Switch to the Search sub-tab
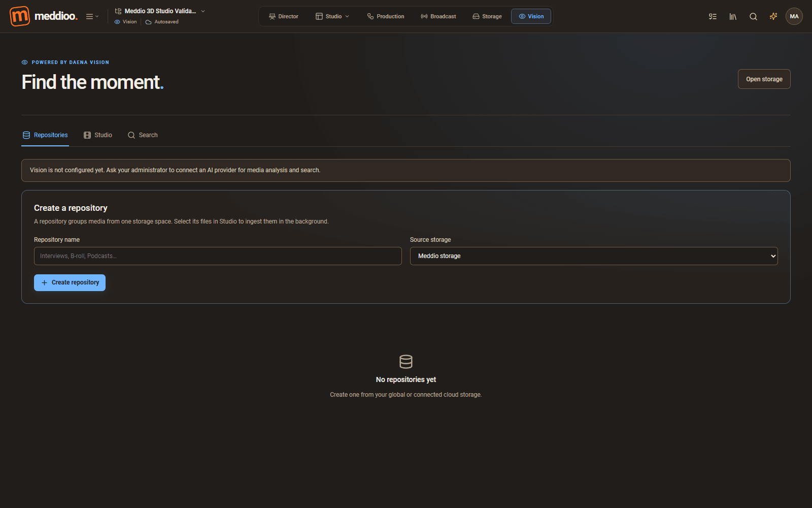 point(143,135)
